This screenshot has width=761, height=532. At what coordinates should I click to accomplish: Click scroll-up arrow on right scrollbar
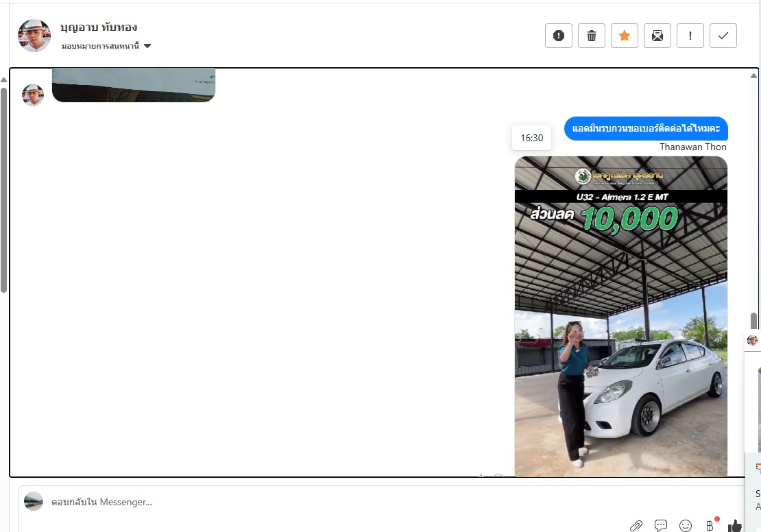(753, 75)
